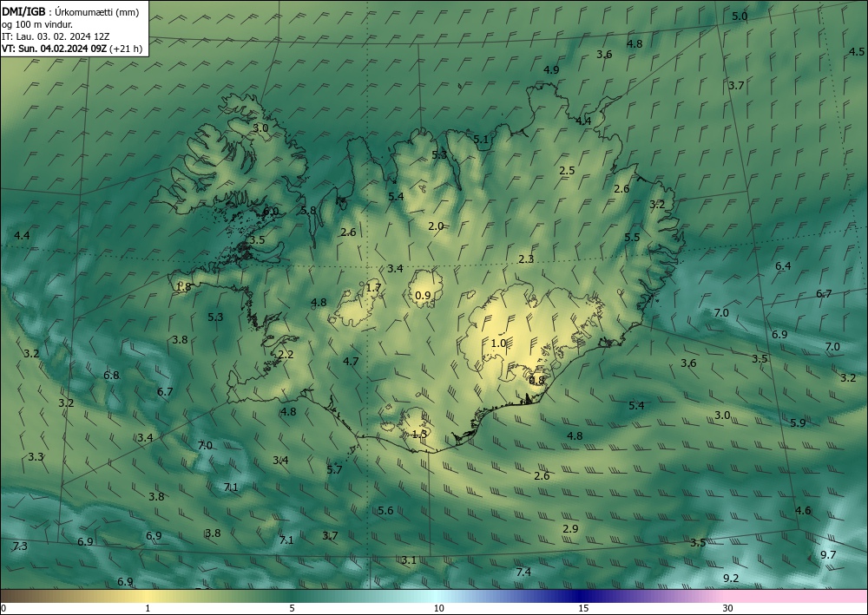Image resolution: width=868 pixels, height=615 pixels.
Task: Click the 5.1 value on the north coast
Action: (481, 140)
